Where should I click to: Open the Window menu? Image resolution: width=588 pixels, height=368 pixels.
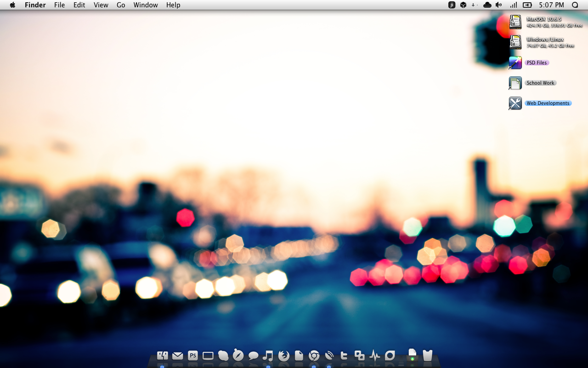[146, 5]
